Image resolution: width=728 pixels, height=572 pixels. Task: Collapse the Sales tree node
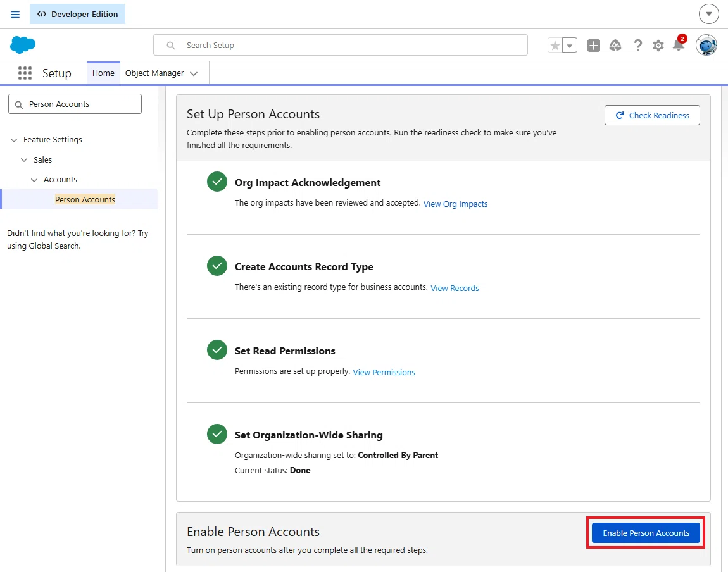click(x=24, y=159)
